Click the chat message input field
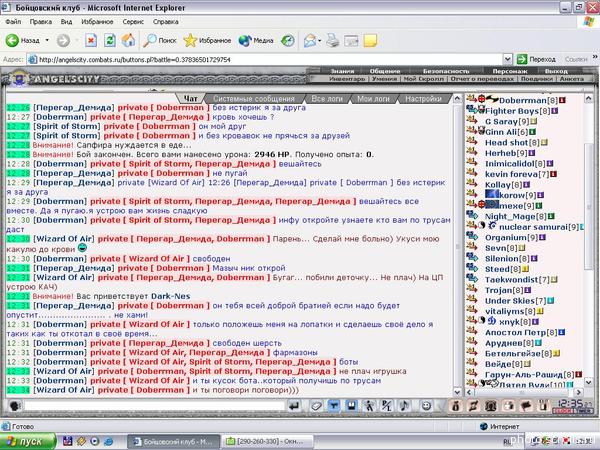The image size is (600, 450). (x=154, y=406)
